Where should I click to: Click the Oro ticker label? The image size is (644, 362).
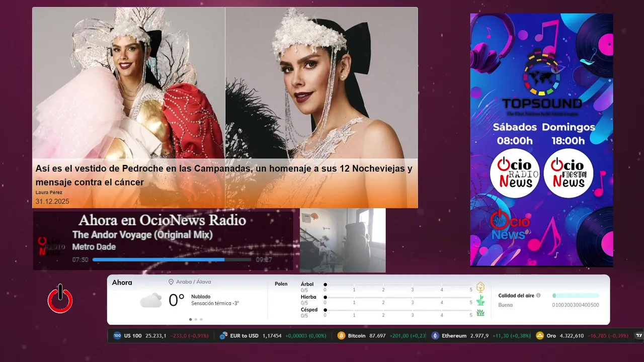pyautogui.click(x=551, y=335)
